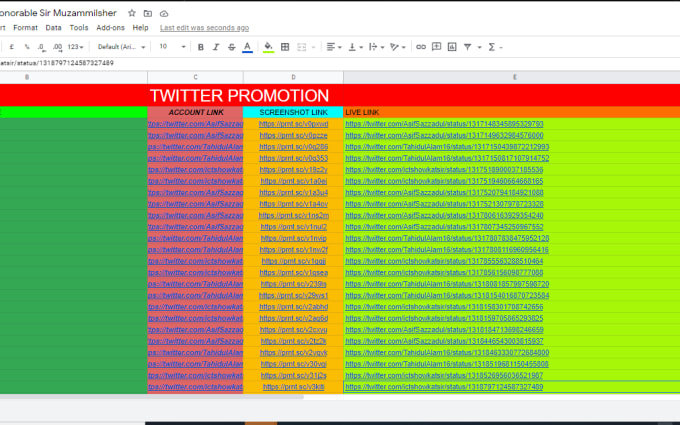
Task: Select the LIVE LINK header cell
Action: (512, 112)
